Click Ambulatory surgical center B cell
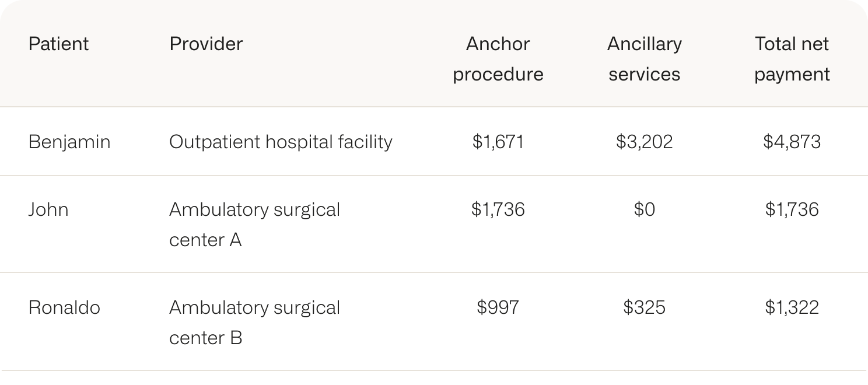 pos(254,323)
